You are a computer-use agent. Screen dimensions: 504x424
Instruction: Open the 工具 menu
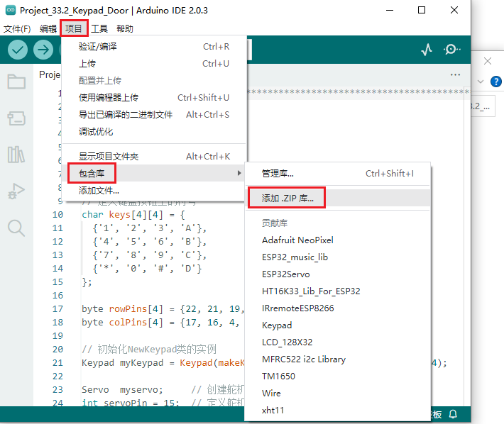(x=99, y=29)
